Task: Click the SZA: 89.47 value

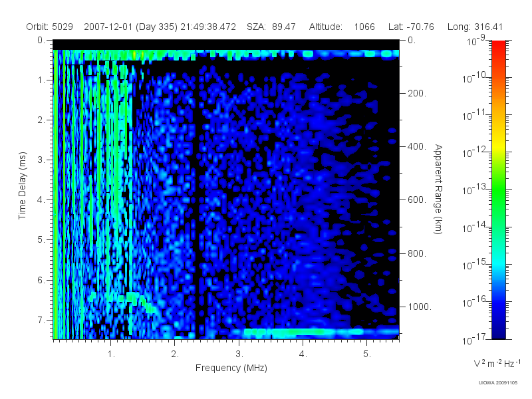Action: point(271,27)
